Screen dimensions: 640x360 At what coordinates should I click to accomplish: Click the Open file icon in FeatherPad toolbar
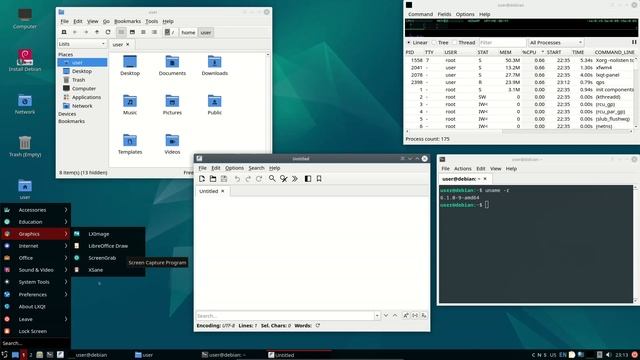click(213, 179)
